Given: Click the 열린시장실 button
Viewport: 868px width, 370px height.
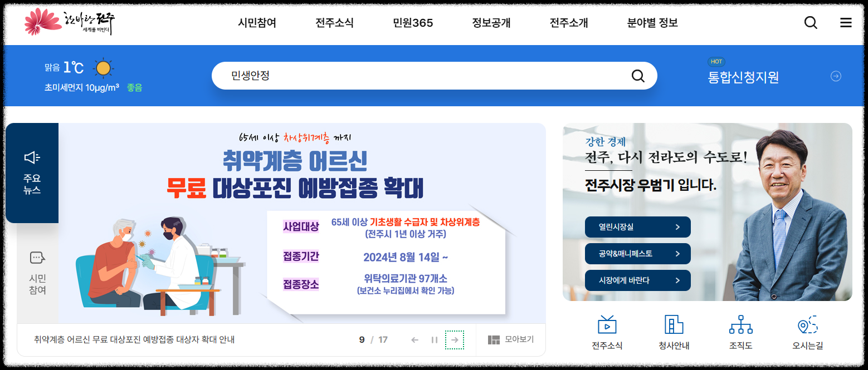Looking at the screenshot, I should [x=637, y=227].
